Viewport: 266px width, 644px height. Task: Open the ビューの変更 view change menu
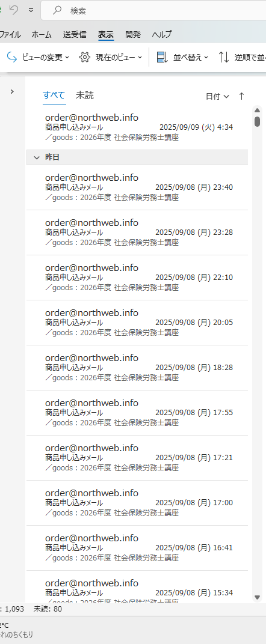coord(39,58)
